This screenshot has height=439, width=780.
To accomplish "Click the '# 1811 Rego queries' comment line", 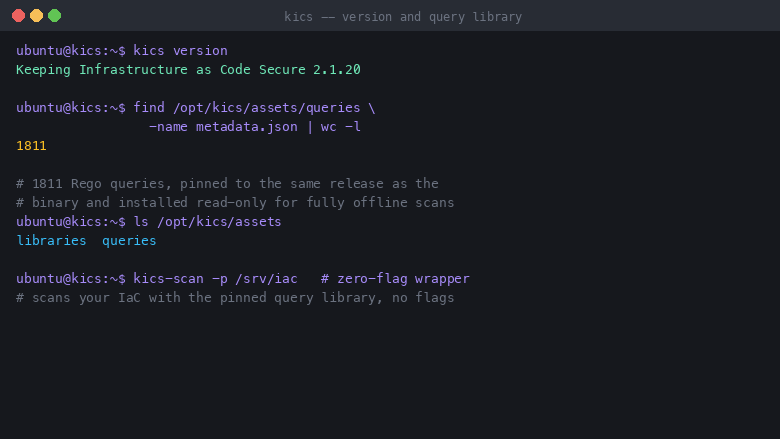I will pos(227,183).
